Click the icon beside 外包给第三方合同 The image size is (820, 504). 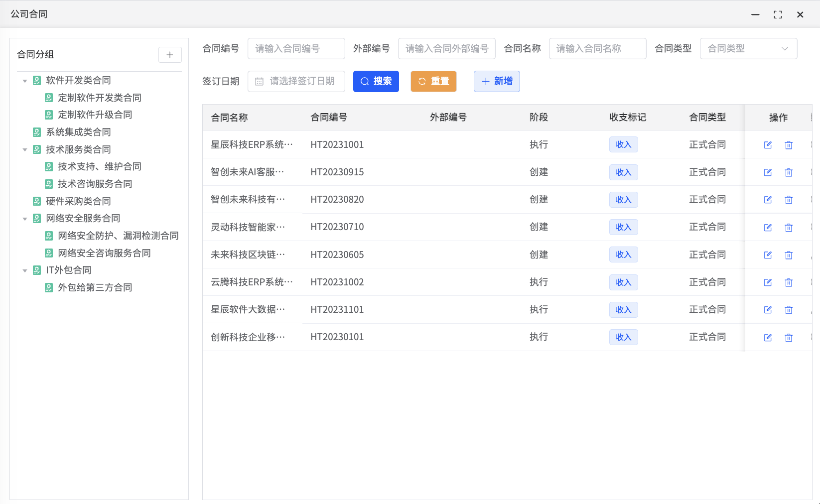pos(49,287)
